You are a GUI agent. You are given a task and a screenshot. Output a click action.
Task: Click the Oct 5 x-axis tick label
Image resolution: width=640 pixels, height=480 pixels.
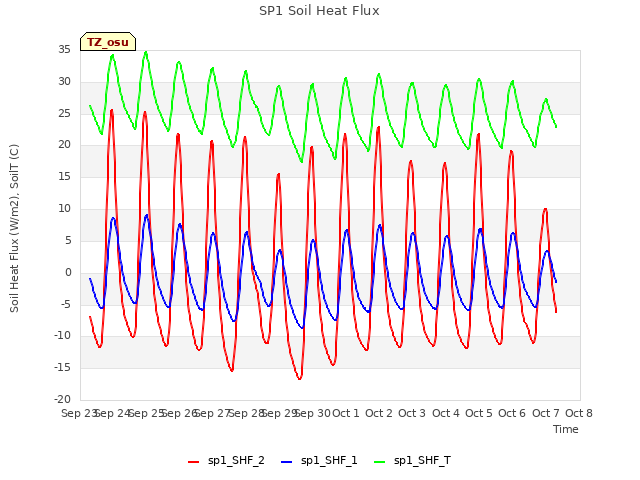coord(479,413)
